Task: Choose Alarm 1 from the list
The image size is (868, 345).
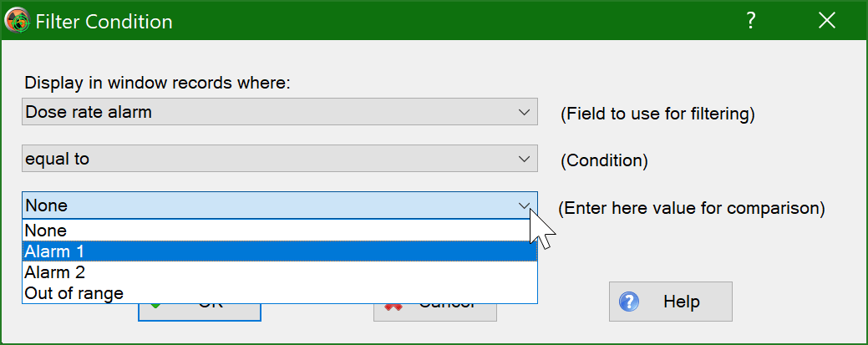Action: [280, 251]
